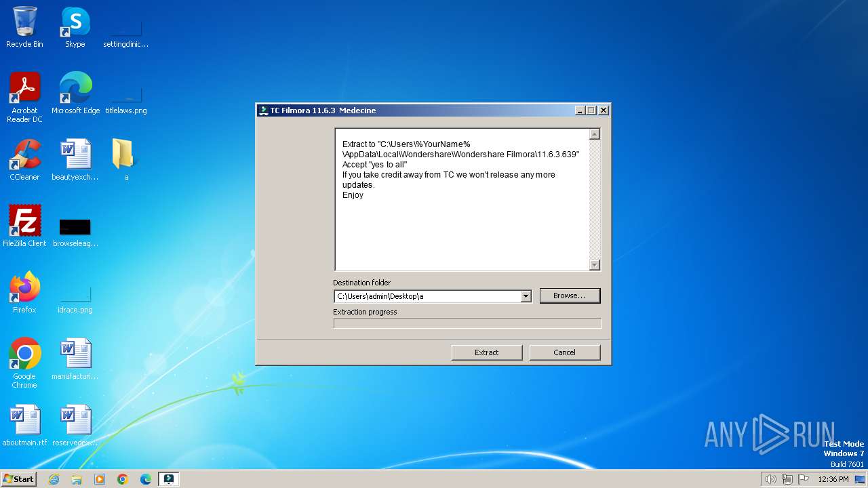
Task: Launch Firefox from the desktop
Action: click(24, 292)
